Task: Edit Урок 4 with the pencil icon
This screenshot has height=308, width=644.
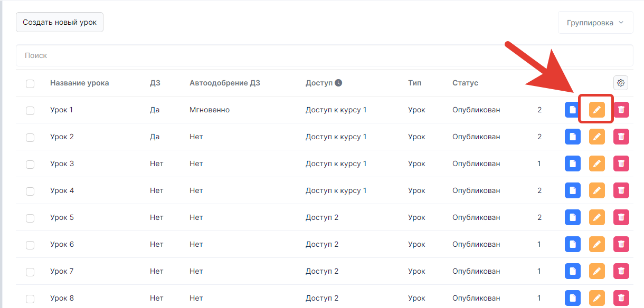Action: pos(597,190)
